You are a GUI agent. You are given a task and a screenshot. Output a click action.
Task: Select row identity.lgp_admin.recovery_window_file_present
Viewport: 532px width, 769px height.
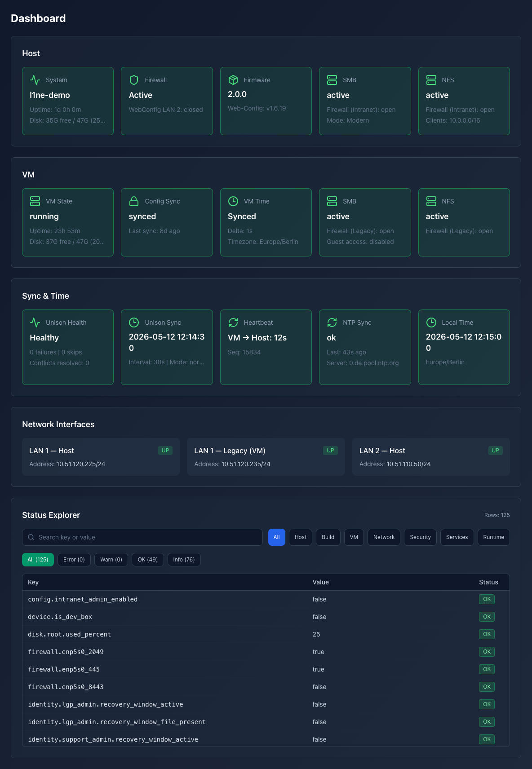click(266, 722)
